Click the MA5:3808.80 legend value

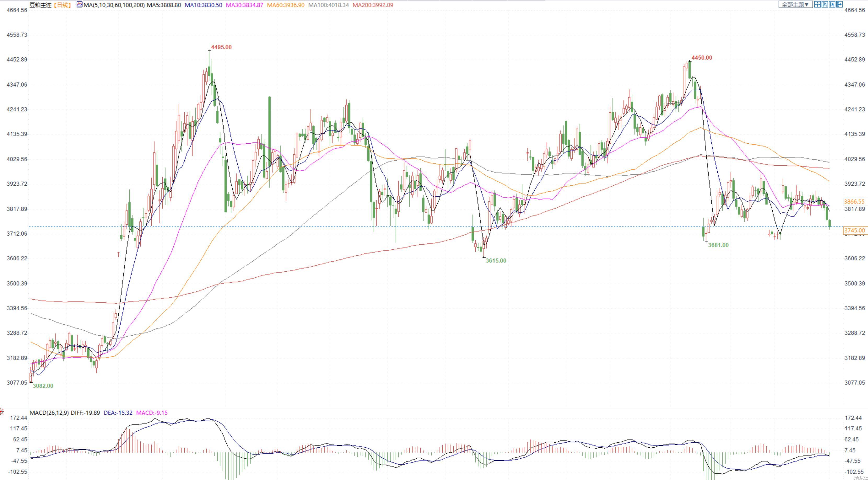pyautogui.click(x=164, y=5)
